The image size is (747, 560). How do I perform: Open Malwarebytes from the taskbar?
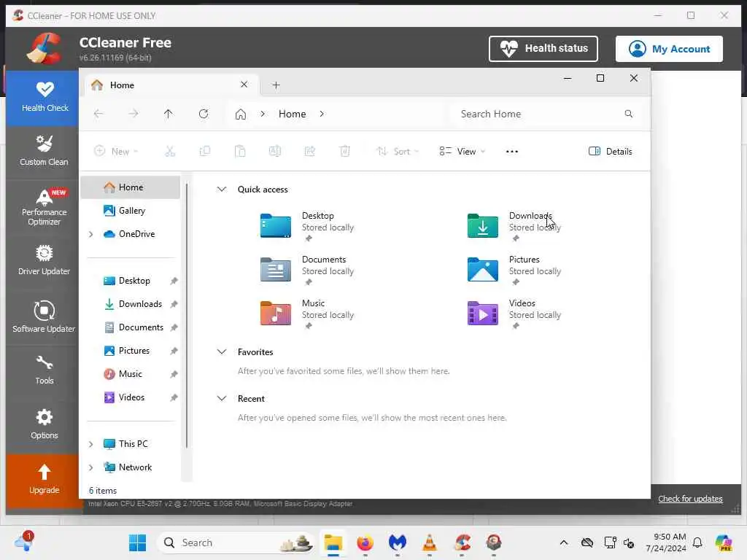point(397,542)
